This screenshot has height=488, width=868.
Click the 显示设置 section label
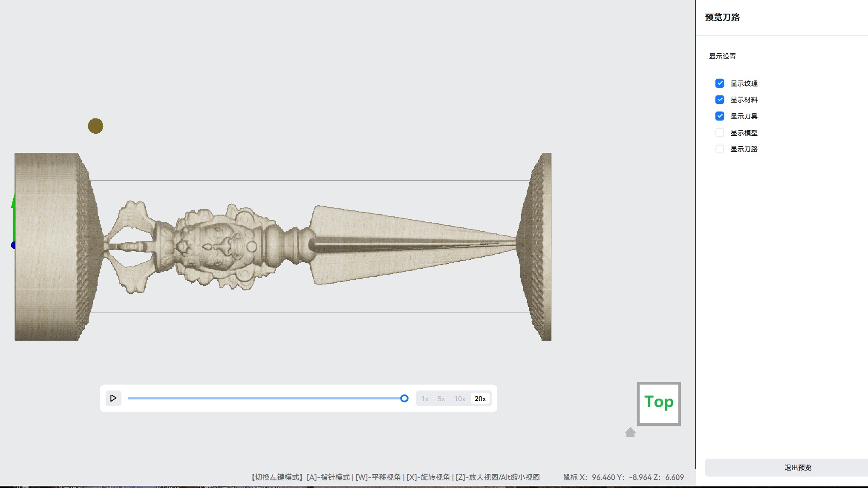[722, 56]
